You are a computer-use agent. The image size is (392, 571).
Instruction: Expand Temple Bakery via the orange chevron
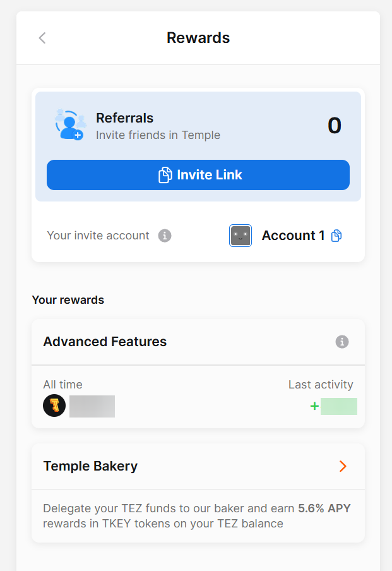pyautogui.click(x=343, y=466)
